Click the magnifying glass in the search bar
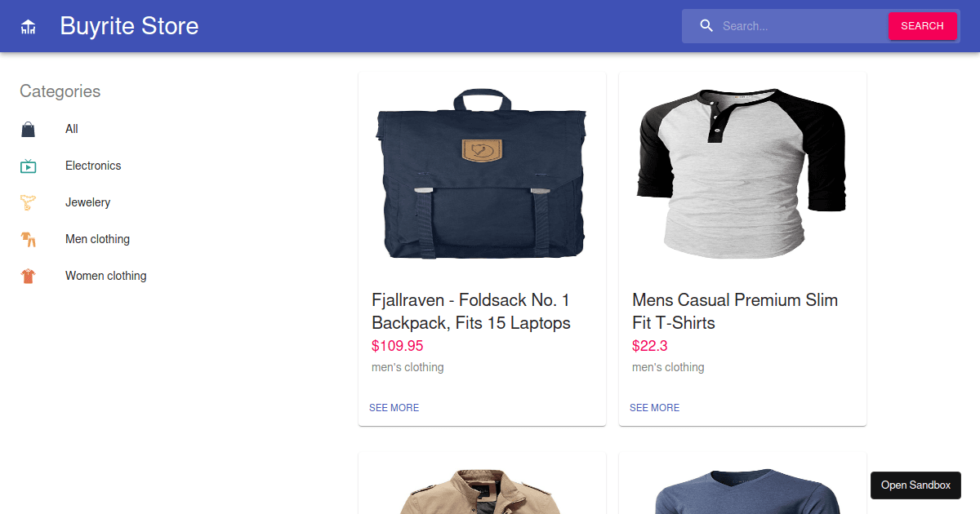980x514 pixels. [x=706, y=25]
